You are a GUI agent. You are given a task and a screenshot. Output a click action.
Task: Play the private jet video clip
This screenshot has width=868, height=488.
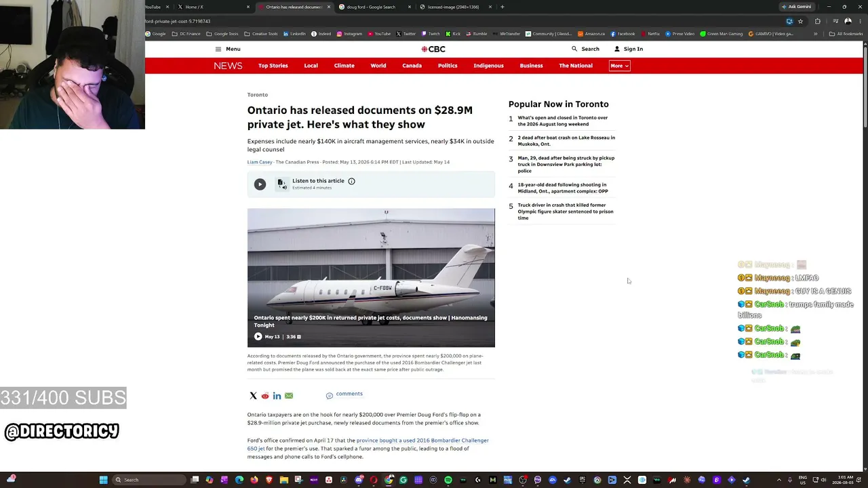(x=258, y=336)
